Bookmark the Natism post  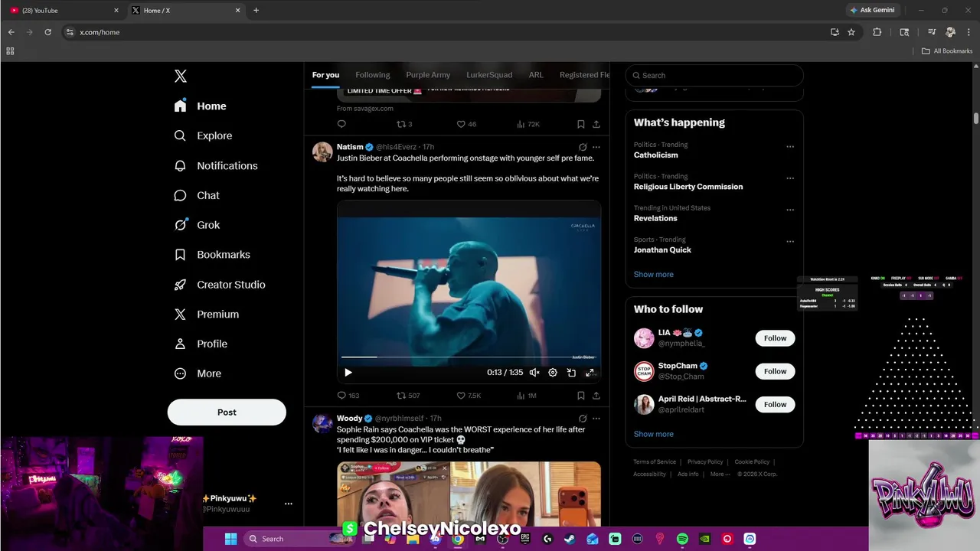click(x=581, y=396)
